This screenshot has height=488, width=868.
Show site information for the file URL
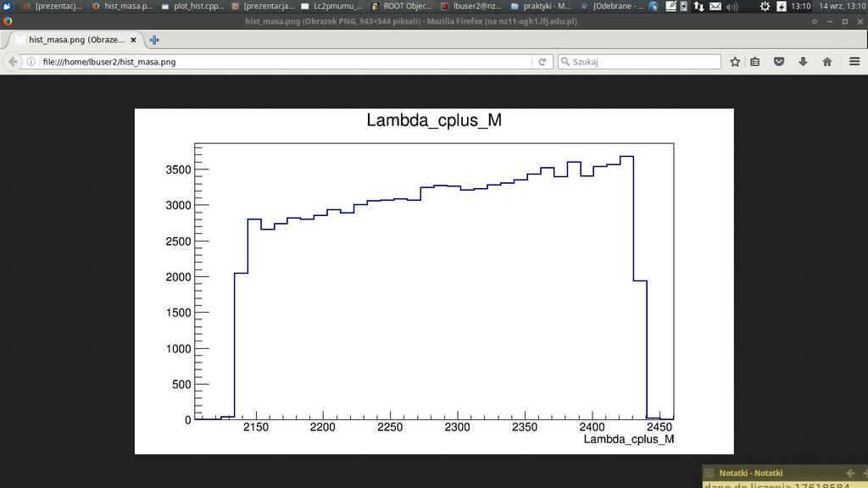tap(31, 62)
